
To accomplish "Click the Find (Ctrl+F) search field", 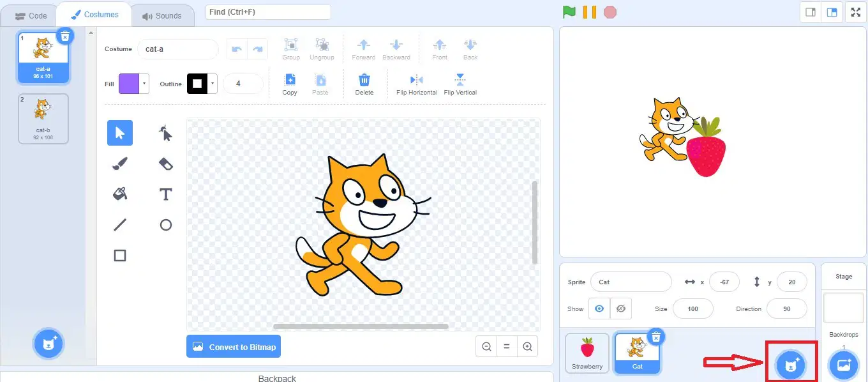I will pyautogui.click(x=268, y=12).
